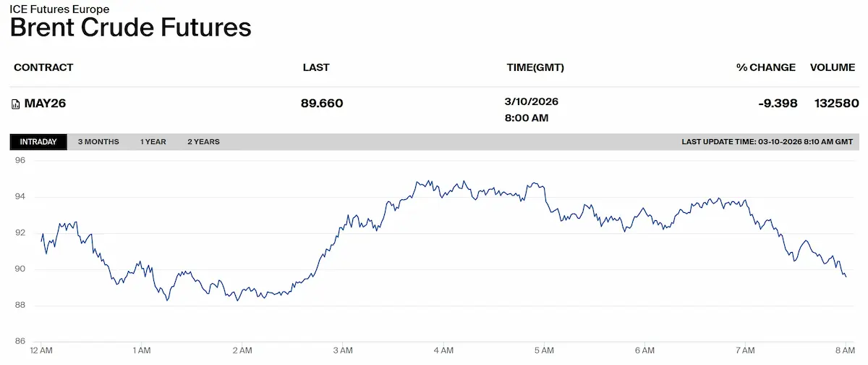Switch to the 1 YEAR tab
Image resolution: width=868 pixels, height=365 pixels.
coord(153,142)
